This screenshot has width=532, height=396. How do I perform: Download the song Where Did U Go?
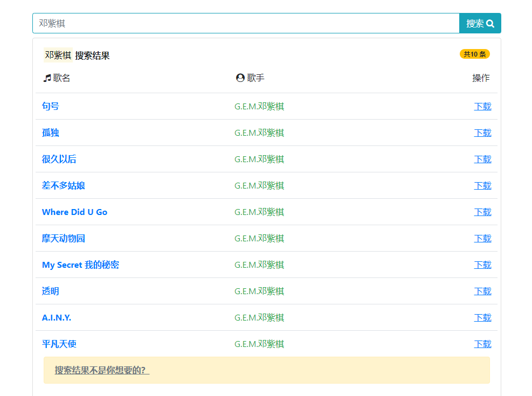tap(482, 212)
